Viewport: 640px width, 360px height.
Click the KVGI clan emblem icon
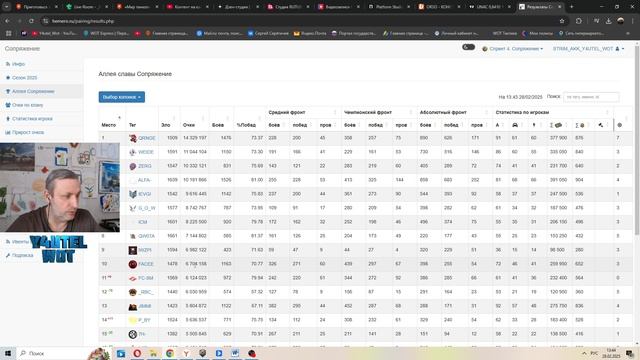coord(133,194)
